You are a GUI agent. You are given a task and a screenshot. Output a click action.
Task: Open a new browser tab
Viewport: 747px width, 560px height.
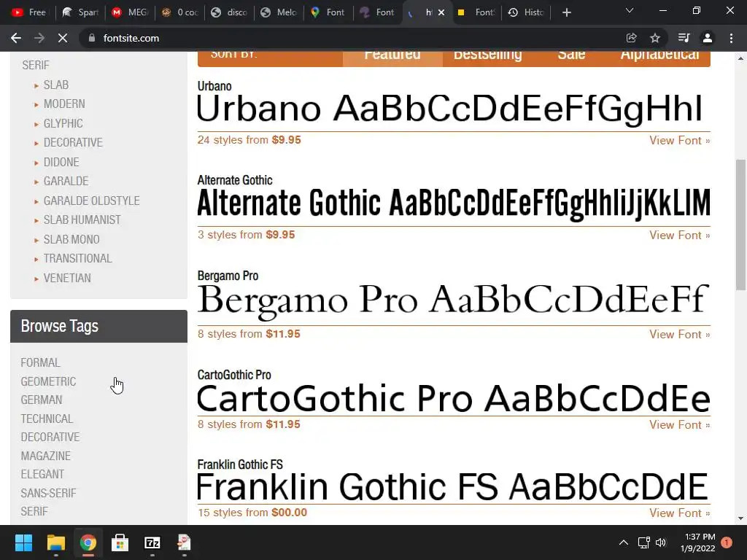click(x=566, y=13)
